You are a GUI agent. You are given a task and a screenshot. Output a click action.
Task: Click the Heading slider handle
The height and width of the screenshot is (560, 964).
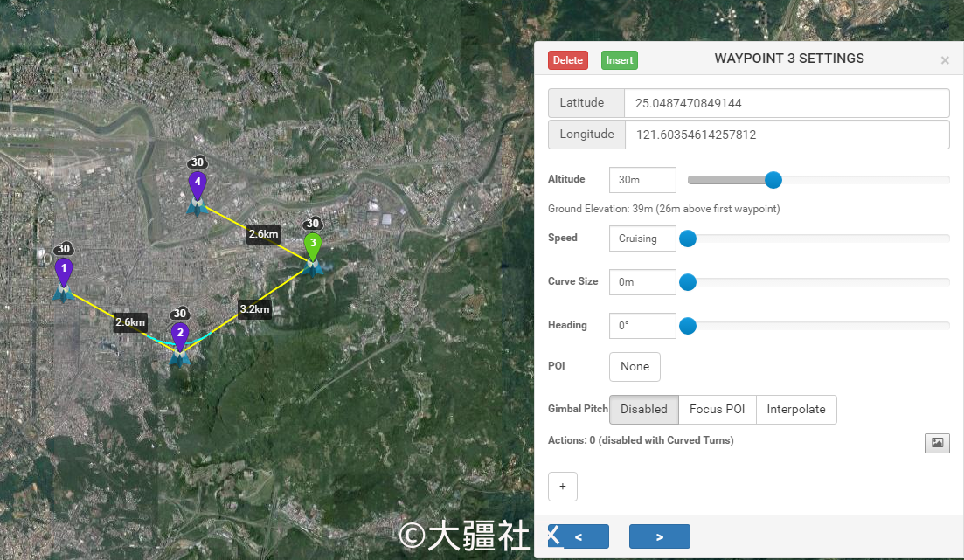pos(688,326)
